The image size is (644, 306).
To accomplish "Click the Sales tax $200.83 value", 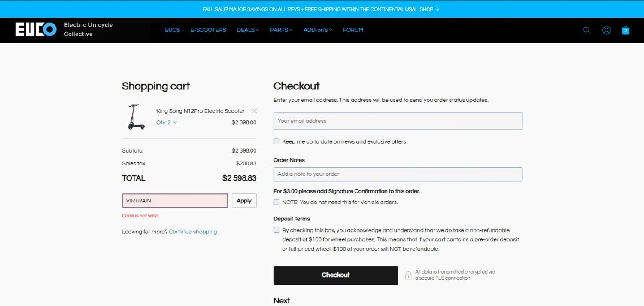I will [x=246, y=164].
